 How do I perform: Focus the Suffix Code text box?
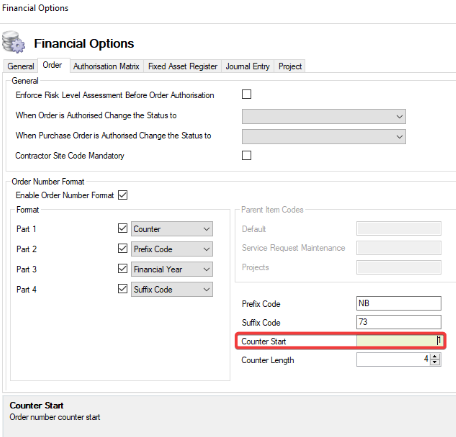tap(399, 322)
